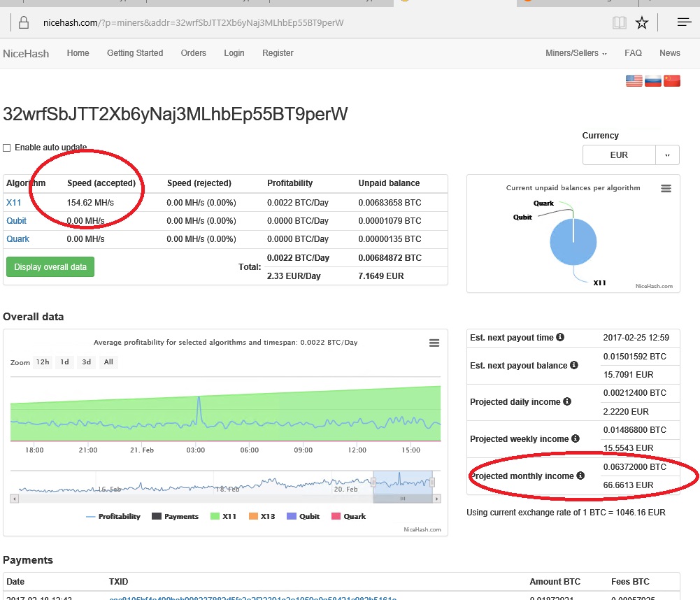This screenshot has width=700, height=600.
Task: Click the wallet address heading text
Action: [175, 114]
